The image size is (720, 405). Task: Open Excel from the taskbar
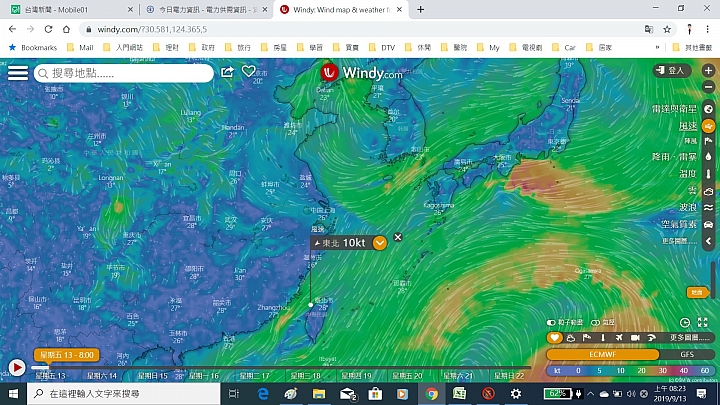coord(460,394)
